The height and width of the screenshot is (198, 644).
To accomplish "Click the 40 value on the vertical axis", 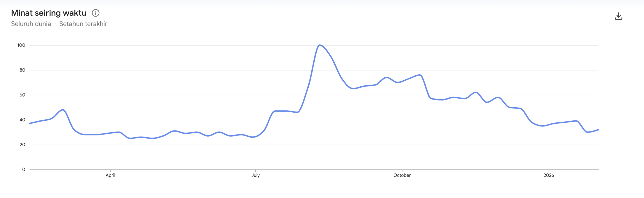I will click(22, 120).
